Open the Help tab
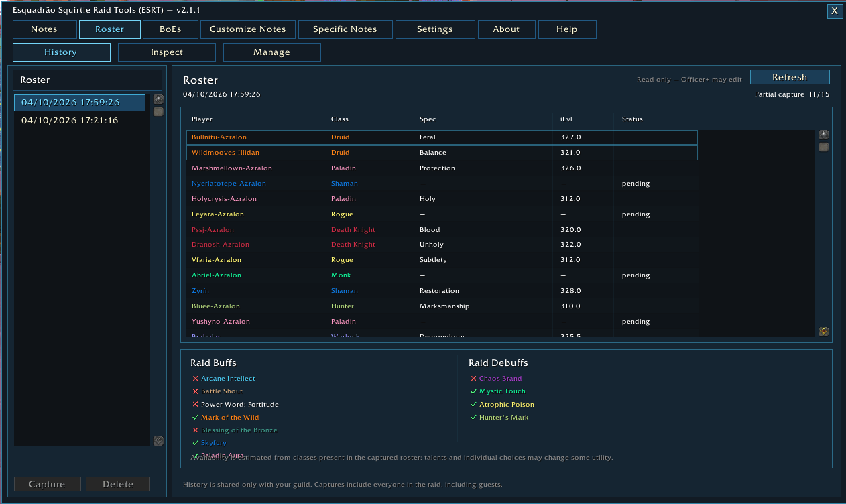This screenshot has width=846, height=504. 567,29
